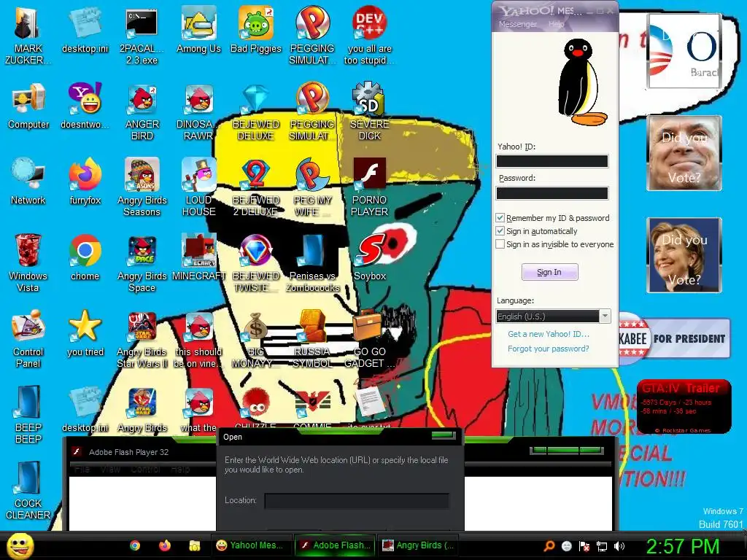Open the 2:57 PM taskbar clock

(682, 546)
